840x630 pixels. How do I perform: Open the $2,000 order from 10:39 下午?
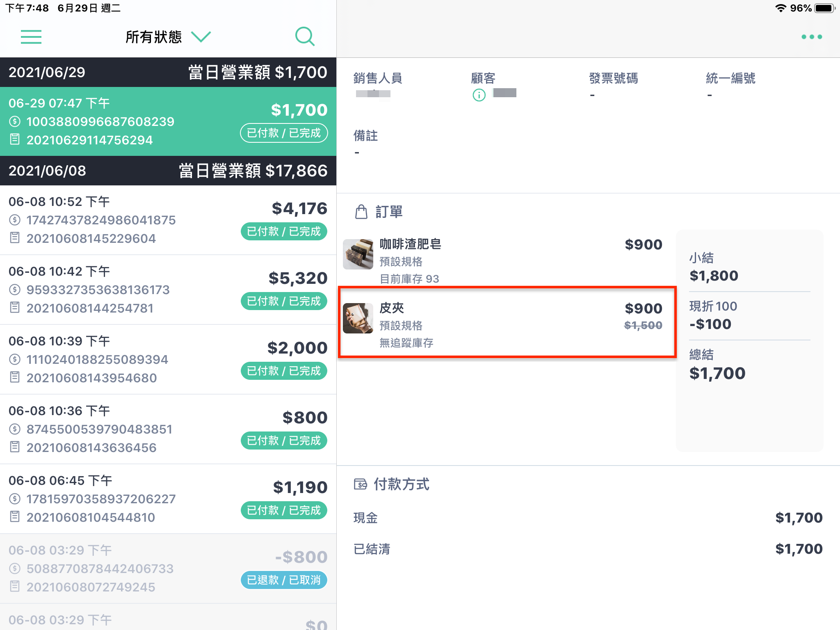168,360
